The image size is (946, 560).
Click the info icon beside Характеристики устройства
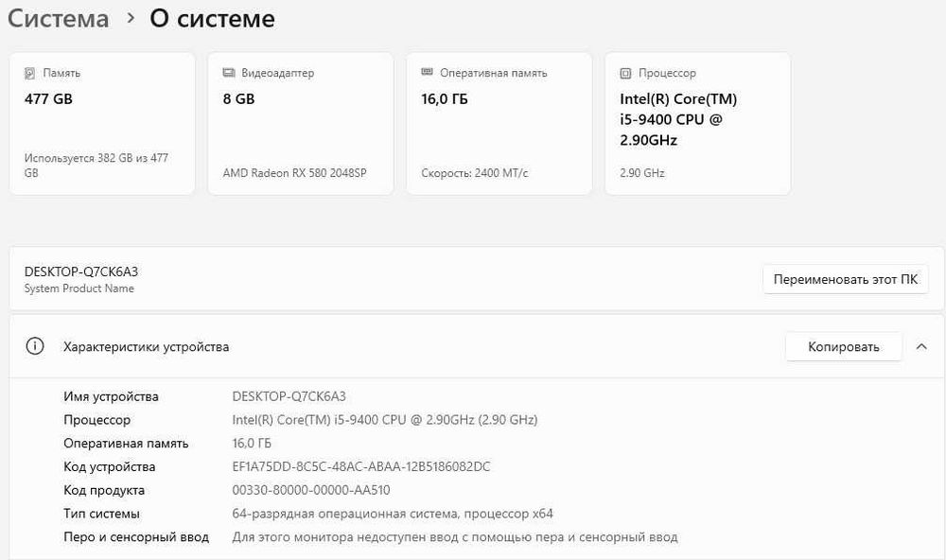pyautogui.click(x=35, y=346)
